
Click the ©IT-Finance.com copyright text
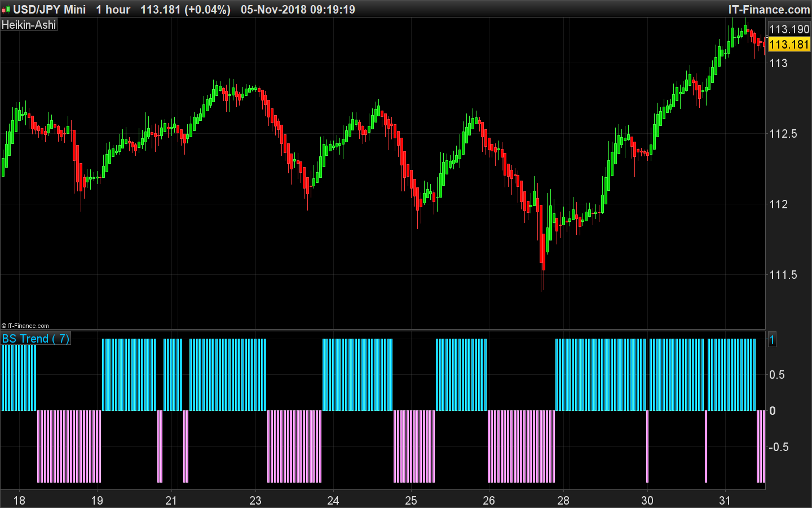point(25,326)
